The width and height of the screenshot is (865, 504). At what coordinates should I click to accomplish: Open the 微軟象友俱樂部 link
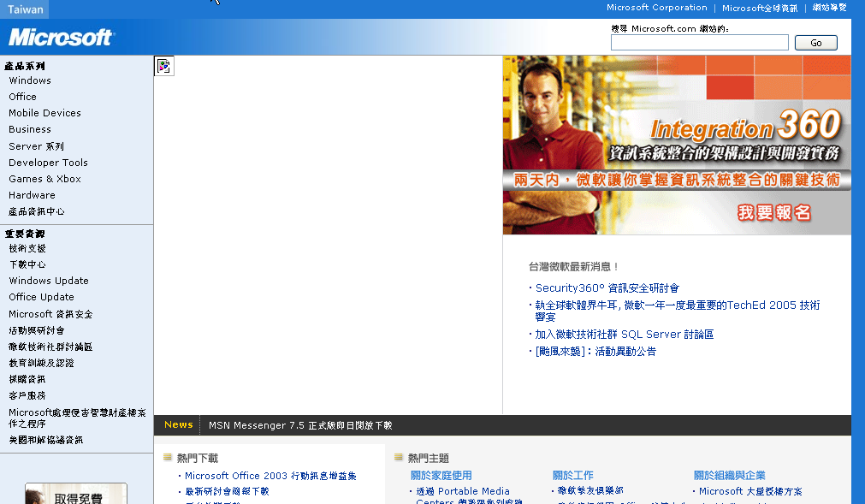590,490
